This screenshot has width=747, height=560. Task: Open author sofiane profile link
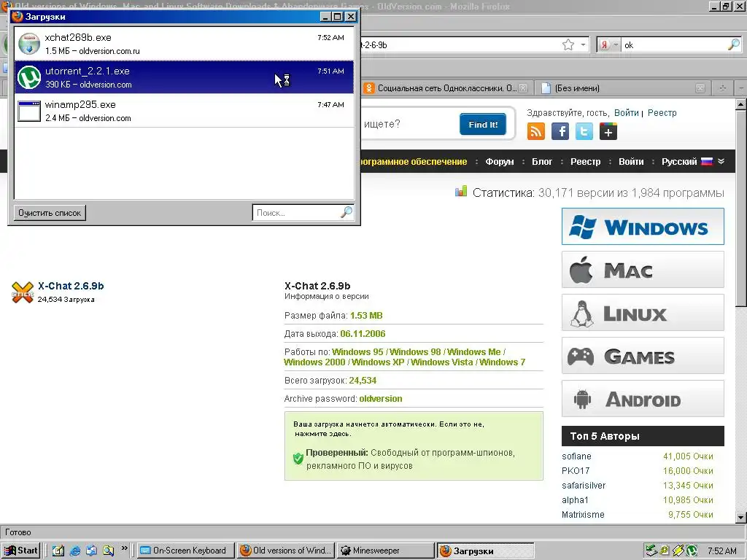coord(576,456)
